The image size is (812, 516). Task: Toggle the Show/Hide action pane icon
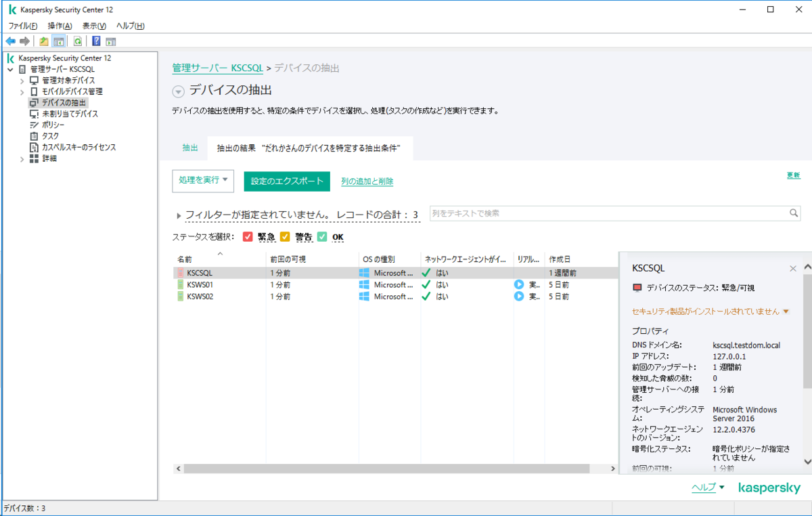(110, 41)
